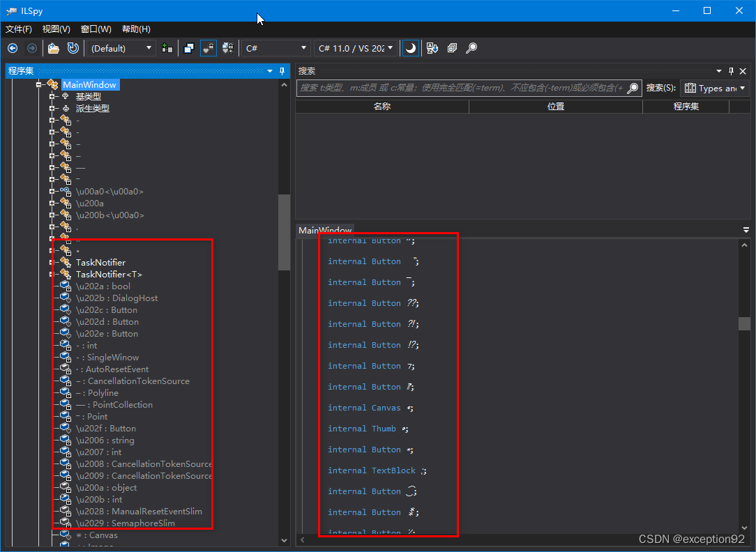756x552 pixels.
Task: Expand the TaskNotifier<T> node
Action: [52, 275]
